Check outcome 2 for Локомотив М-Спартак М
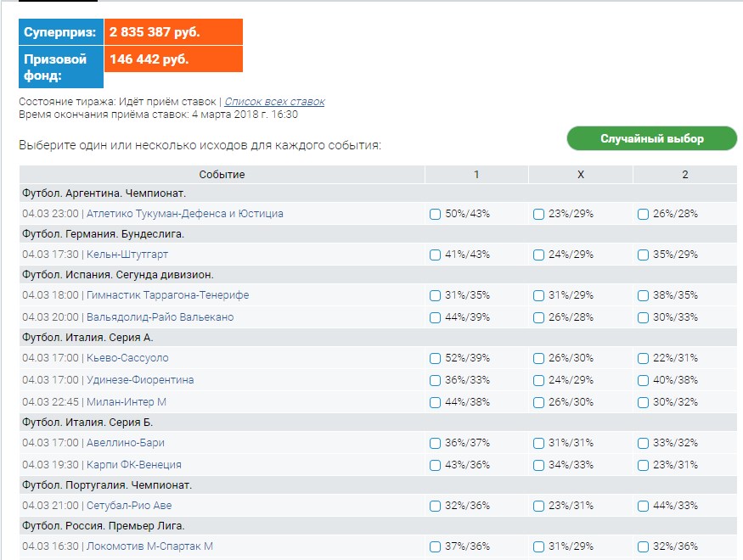 (643, 547)
